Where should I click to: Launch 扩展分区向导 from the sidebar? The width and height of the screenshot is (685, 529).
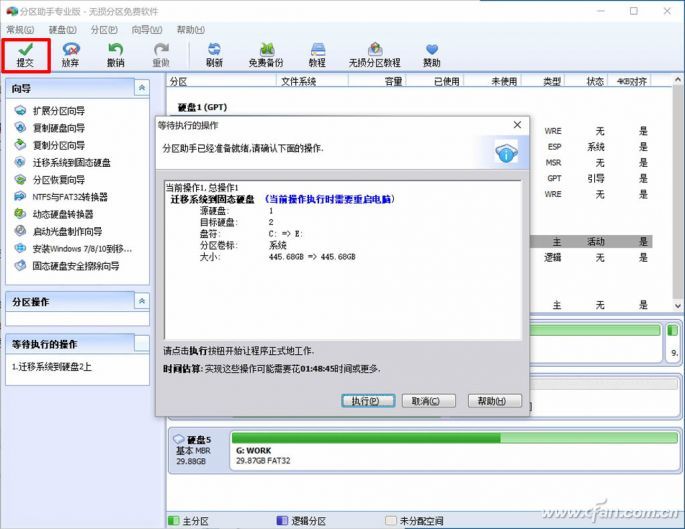point(58,111)
